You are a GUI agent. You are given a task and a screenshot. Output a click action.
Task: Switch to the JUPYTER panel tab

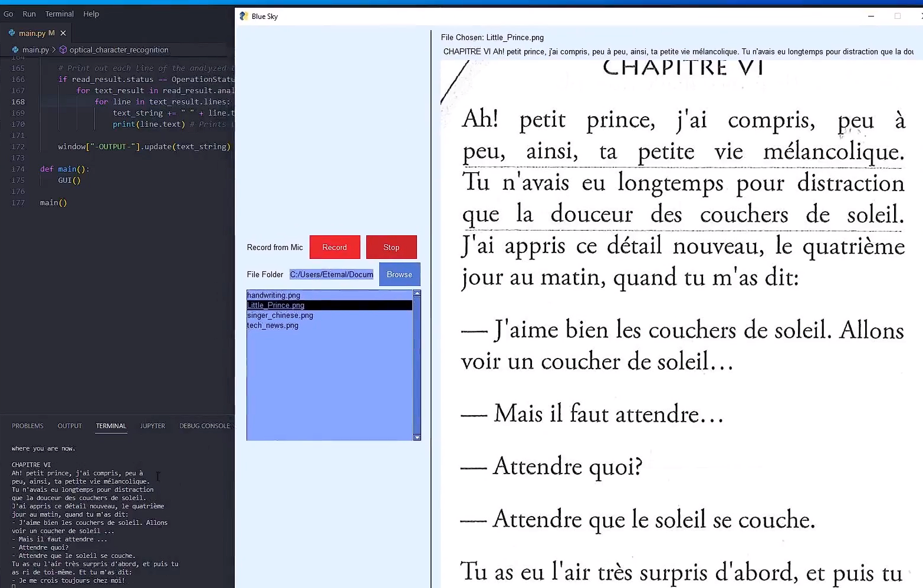point(153,426)
